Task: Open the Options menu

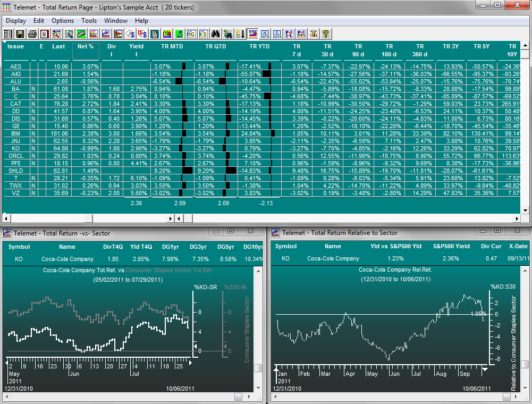Action: tap(62, 21)
